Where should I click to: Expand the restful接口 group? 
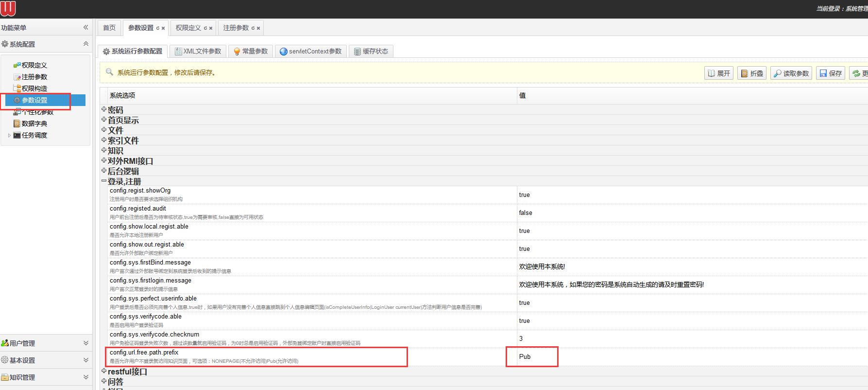pos(104,371)
